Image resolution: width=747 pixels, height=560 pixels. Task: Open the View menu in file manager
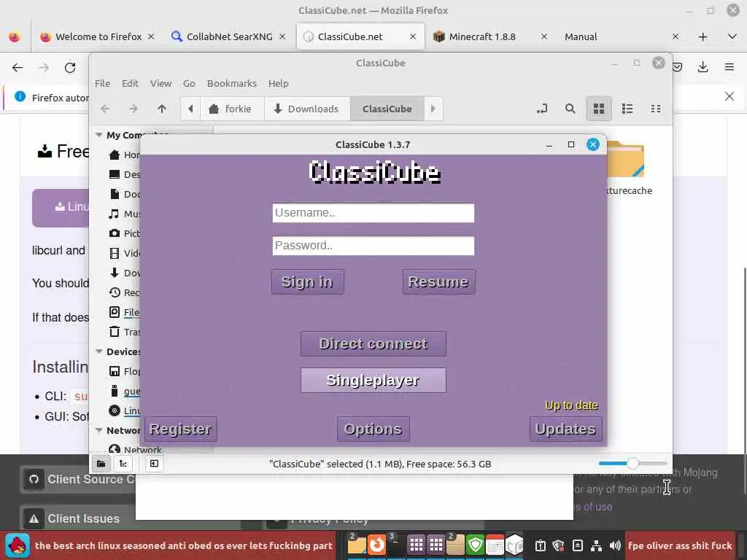(160, 83)
